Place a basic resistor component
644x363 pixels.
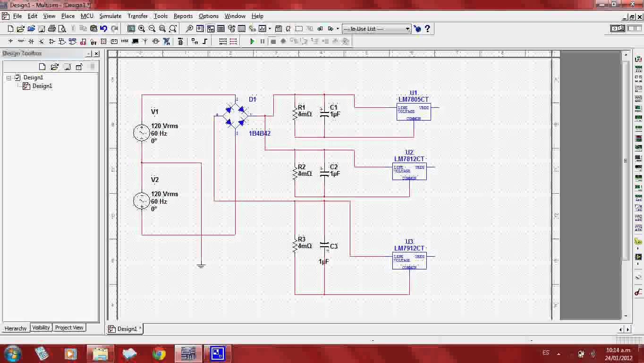(21, 42)
